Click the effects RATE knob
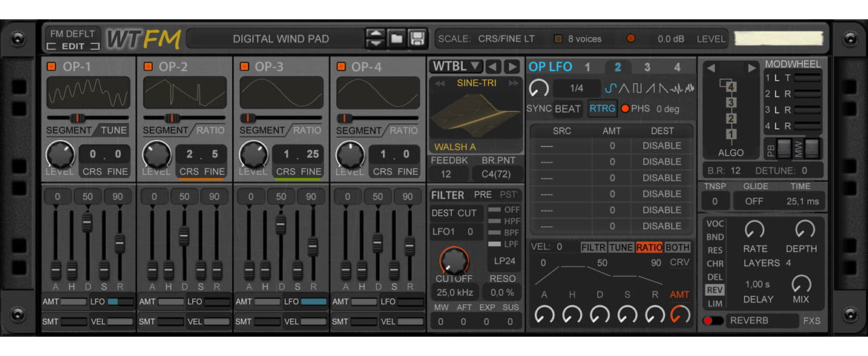868x356 pixels. (x=754, y=228)
